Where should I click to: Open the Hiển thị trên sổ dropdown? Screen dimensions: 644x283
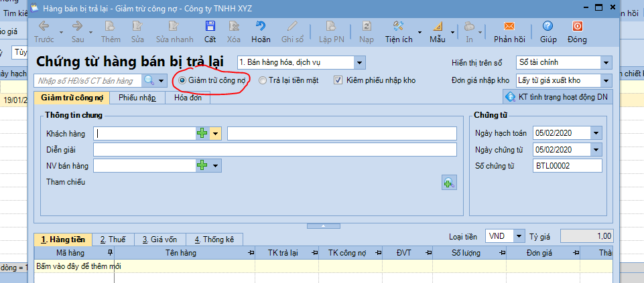point(606,63)
